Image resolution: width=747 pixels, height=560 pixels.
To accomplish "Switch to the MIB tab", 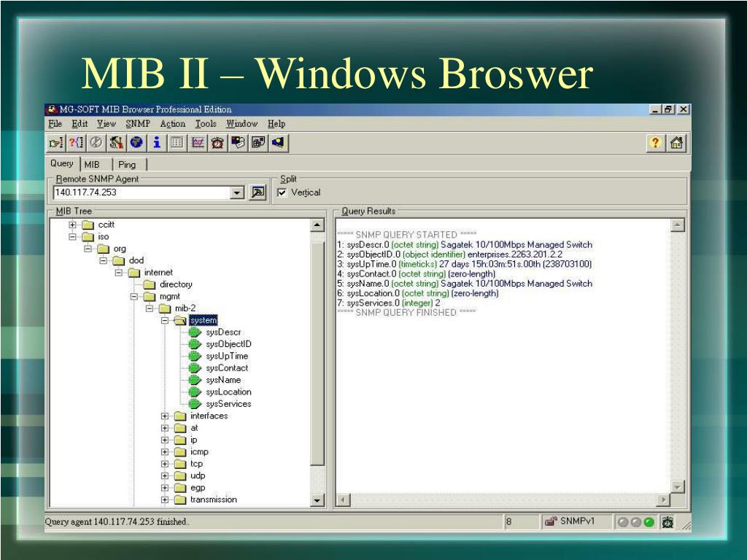I will [x=92, y=164].
